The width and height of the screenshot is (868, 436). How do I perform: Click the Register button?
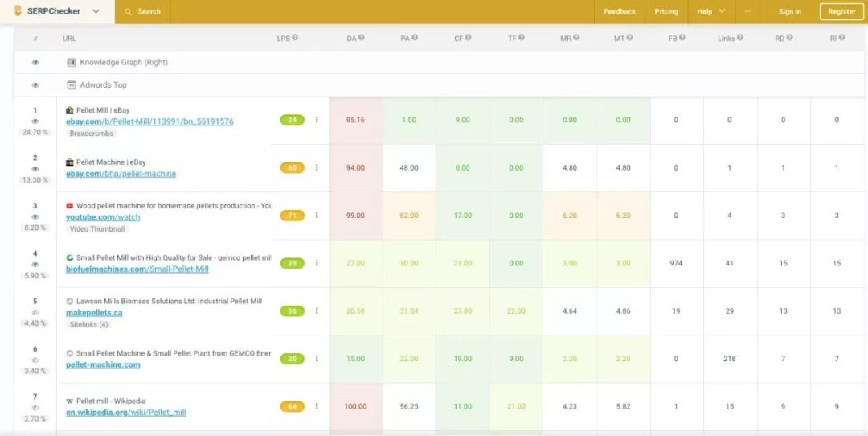[841, 11]
